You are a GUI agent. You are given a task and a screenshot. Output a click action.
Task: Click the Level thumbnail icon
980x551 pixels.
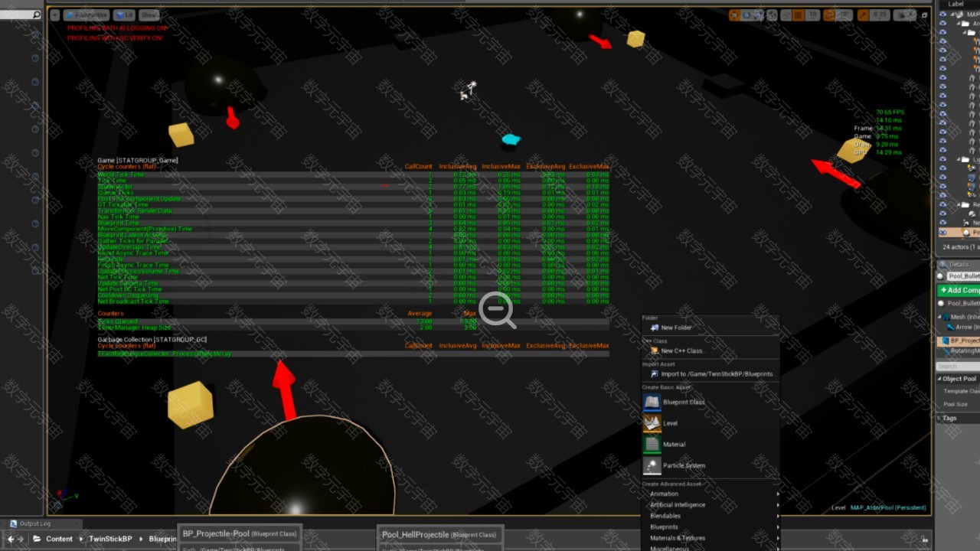click(652, 422)
